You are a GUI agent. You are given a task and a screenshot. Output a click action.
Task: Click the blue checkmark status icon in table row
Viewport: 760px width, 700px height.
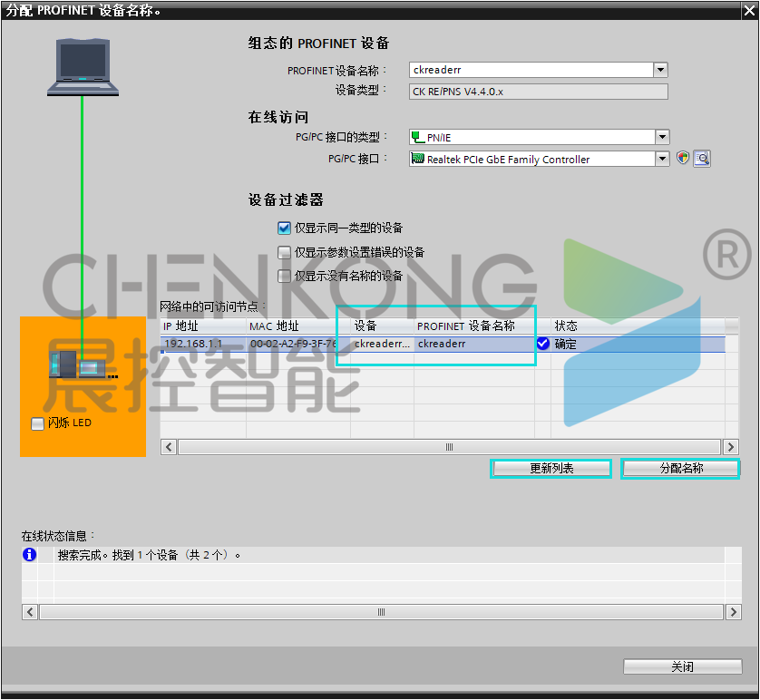pos(543,344)
